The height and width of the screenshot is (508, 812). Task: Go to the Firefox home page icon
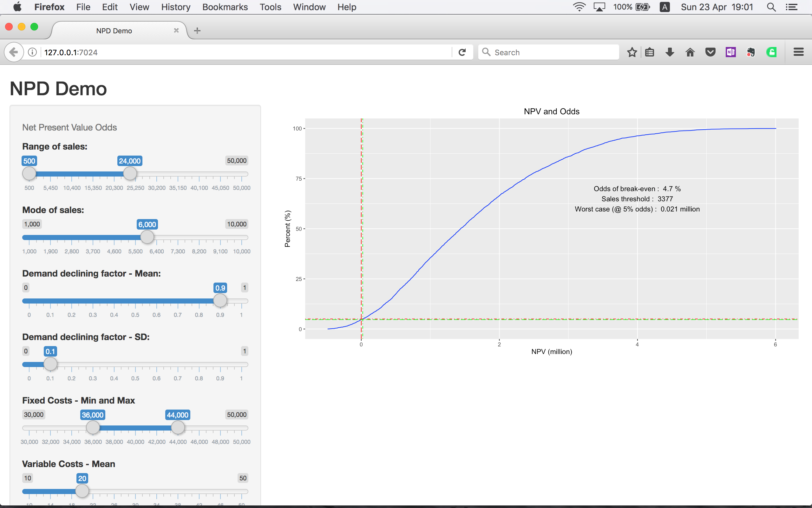click(690, 52)
